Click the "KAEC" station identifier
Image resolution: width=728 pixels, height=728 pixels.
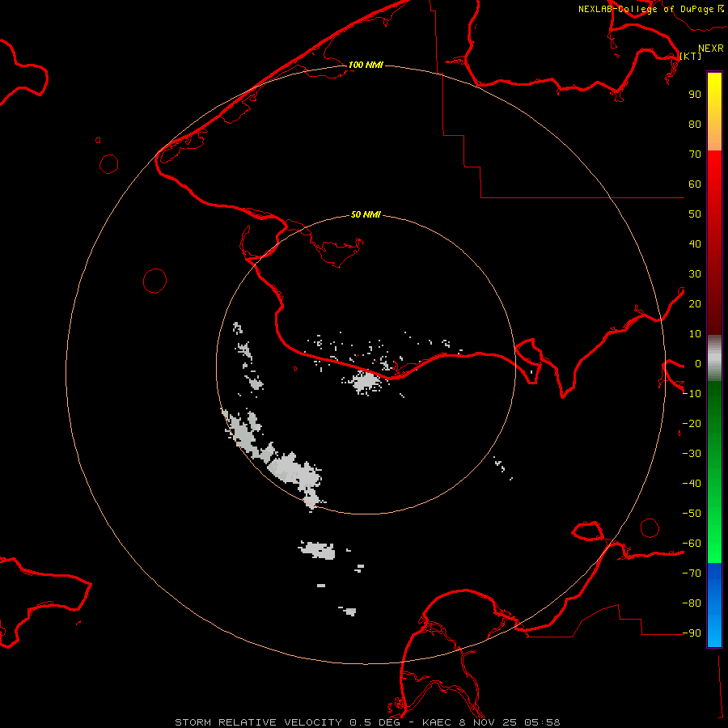[437, 722]
